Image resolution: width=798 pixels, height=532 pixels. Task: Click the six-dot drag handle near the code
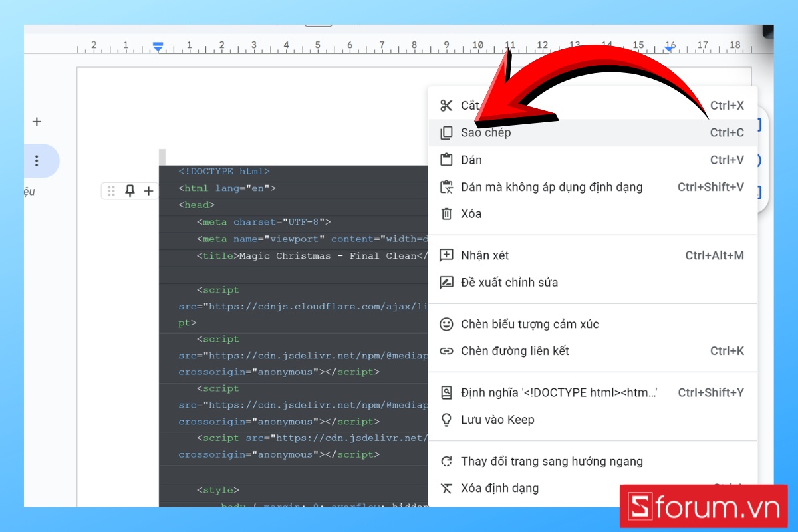(x=111, y=191)
